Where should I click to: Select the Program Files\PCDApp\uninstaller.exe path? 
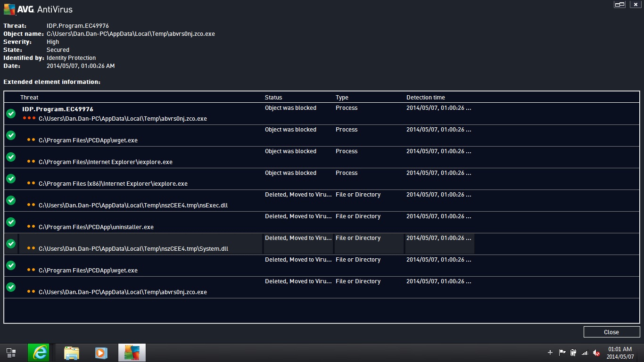pos(96,227)
